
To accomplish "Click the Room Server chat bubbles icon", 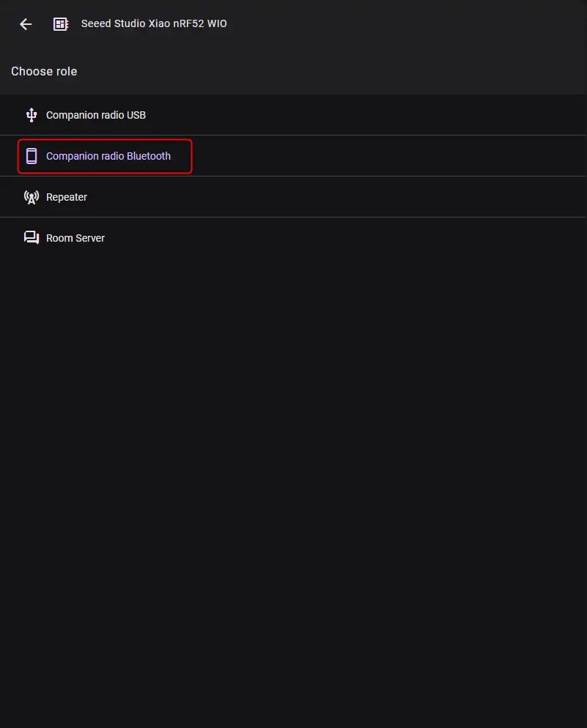I will tap(32, 238).
